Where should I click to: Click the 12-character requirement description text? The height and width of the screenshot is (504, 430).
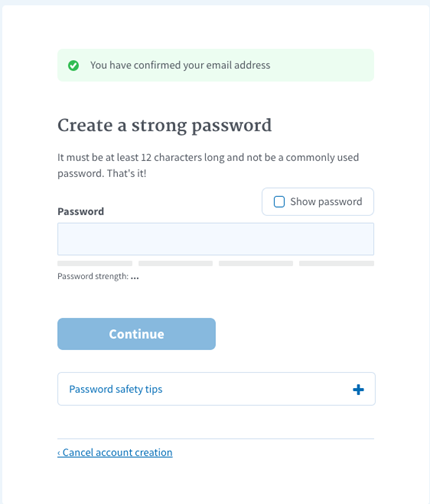tap(208, 165)
